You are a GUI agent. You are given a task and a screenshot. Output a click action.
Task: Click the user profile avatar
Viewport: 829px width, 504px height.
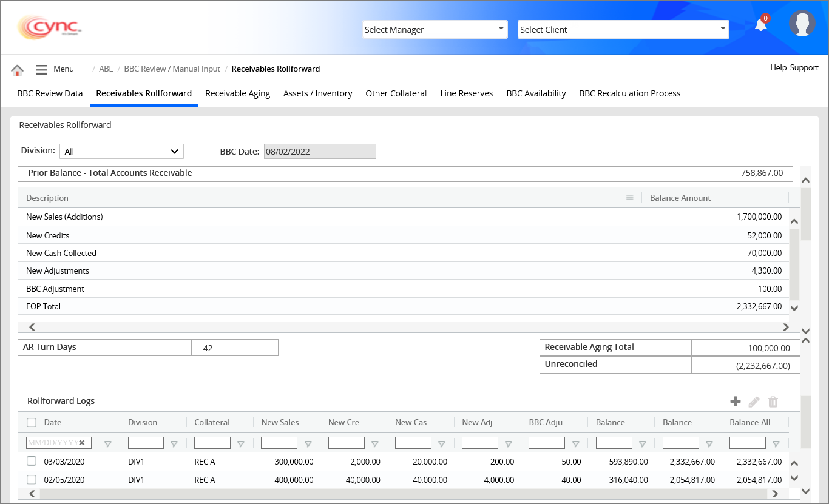(x=802, y=24)
